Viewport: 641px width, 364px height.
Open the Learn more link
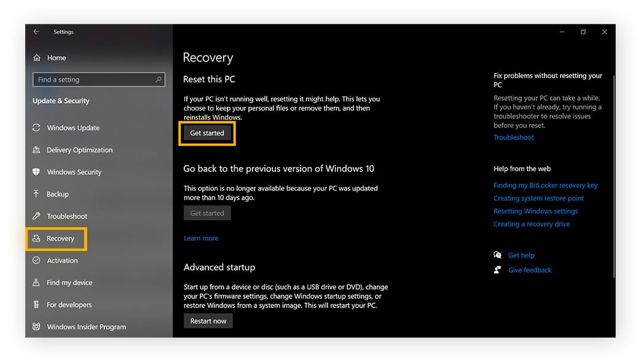[x=201, y=238]
